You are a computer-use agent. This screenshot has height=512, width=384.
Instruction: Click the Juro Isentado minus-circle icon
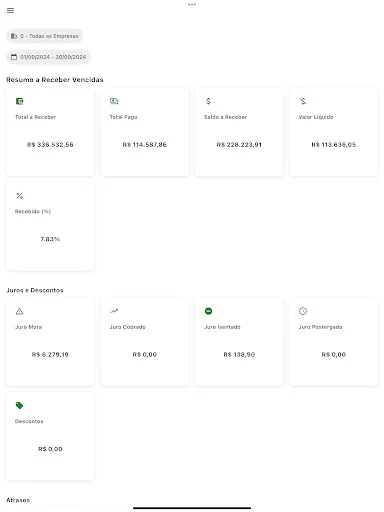[208, 311]
